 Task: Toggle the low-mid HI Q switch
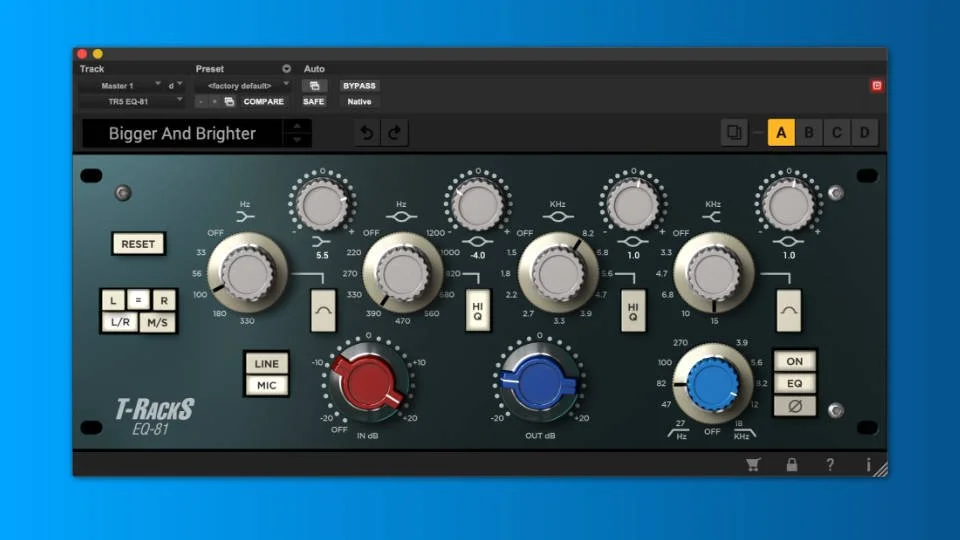478,311
